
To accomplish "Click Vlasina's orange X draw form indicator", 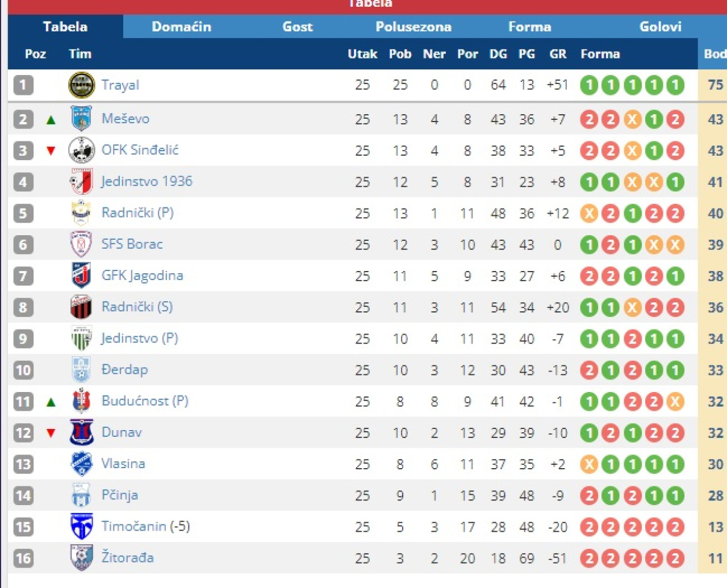I will point(589,464).
